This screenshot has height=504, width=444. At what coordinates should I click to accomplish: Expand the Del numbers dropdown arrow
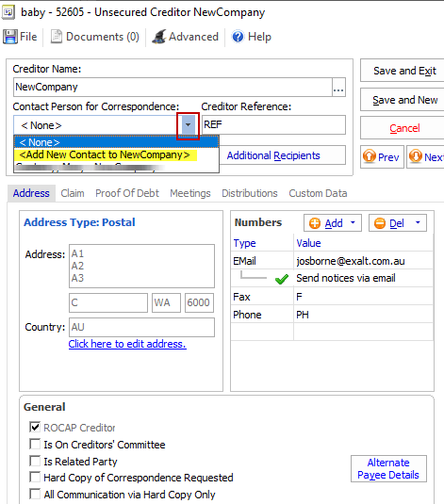[418, 222]
